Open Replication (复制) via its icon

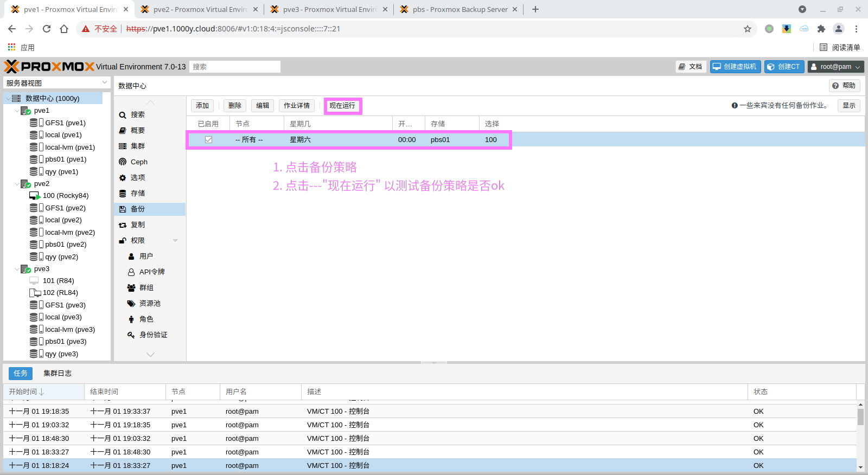(x=123, y=225)
